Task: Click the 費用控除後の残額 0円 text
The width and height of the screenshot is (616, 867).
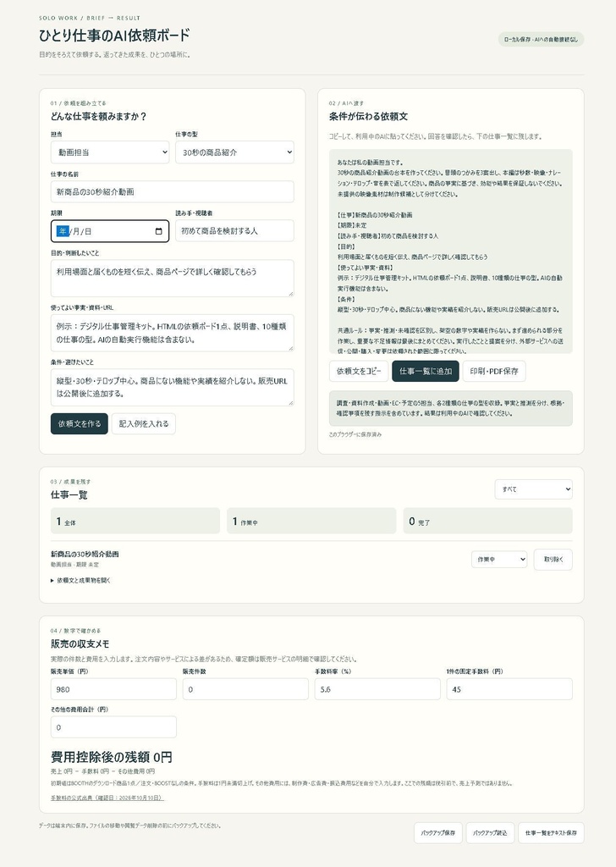Action: pos(111,757)
